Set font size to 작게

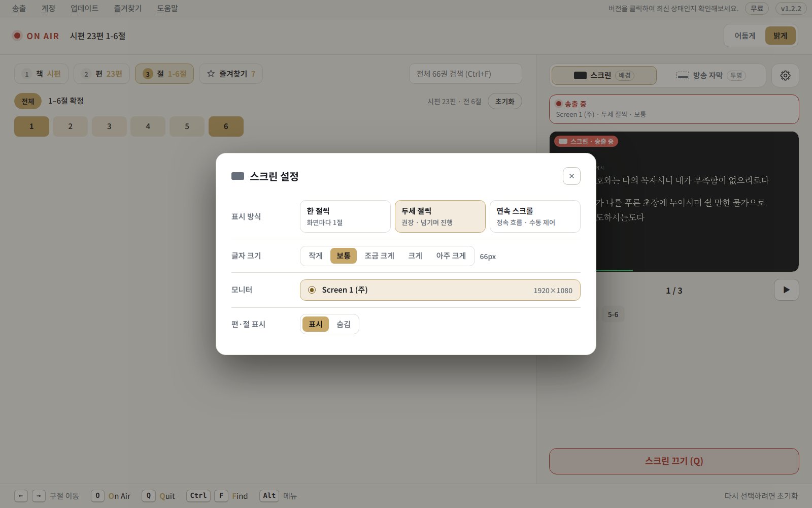[x=316, y=256]
